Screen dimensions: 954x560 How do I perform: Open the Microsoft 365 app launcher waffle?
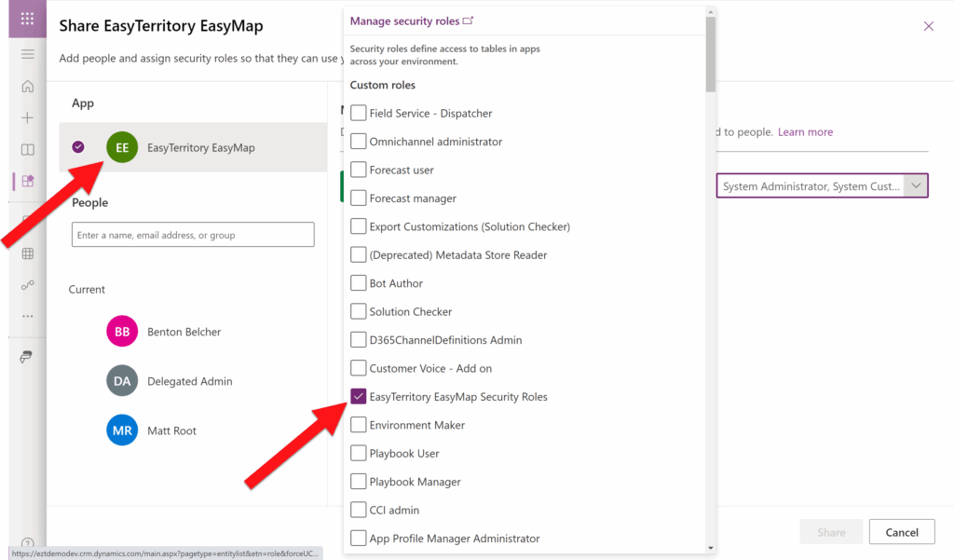click(26, 19)
